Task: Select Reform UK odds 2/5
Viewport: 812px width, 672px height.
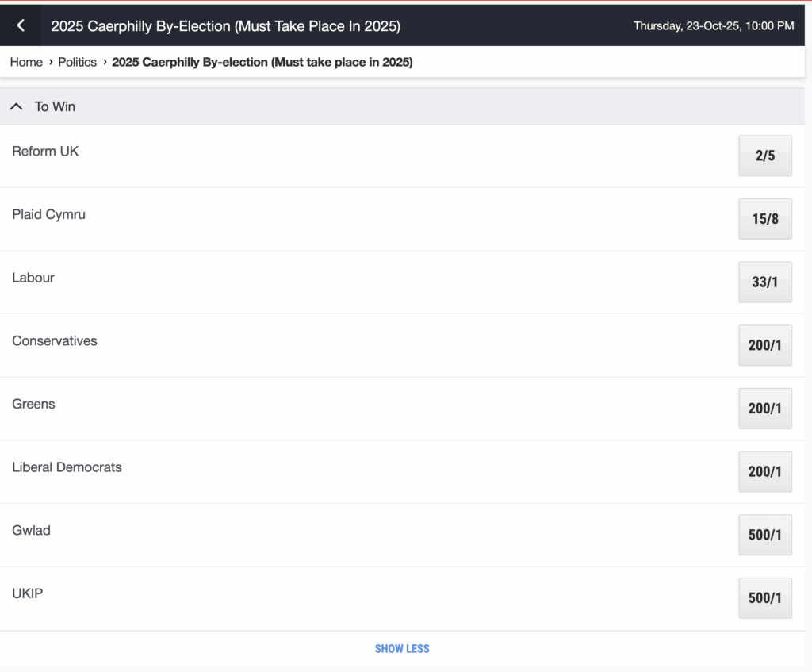Action: 764,156
